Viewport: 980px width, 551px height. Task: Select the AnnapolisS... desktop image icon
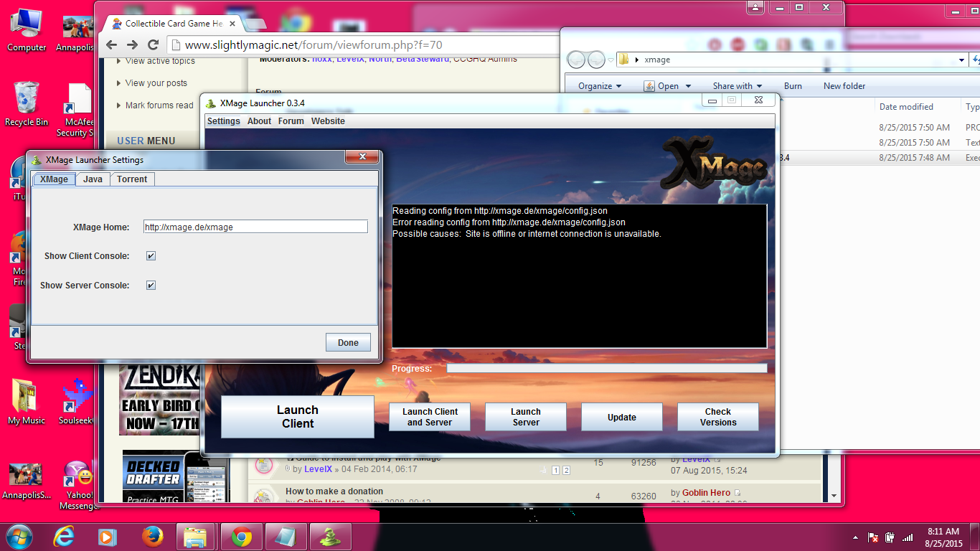[x=27, y=481]
